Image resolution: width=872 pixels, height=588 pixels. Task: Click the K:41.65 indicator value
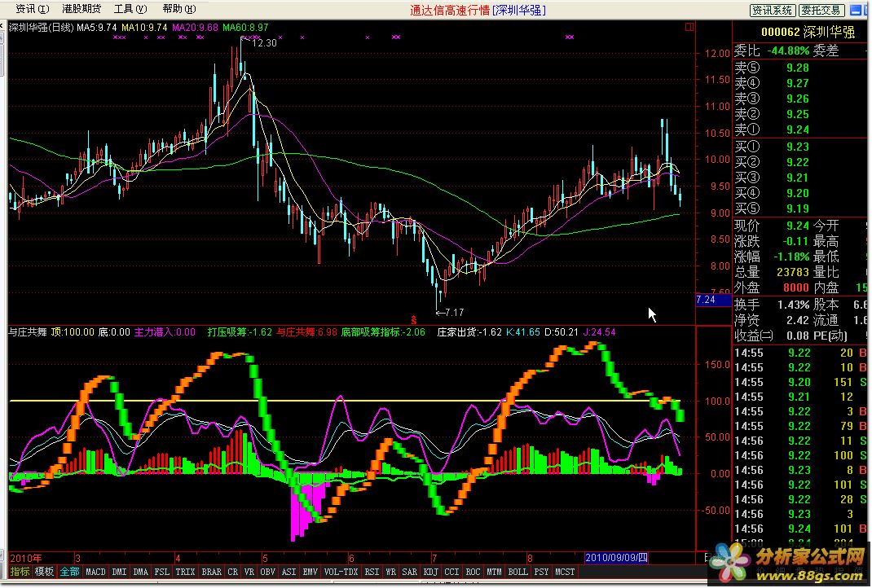pyautogui.click(x=523, y=332)
